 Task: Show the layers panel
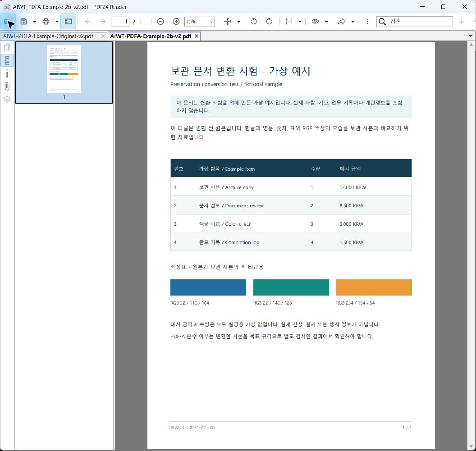click(x=7, y=99)
